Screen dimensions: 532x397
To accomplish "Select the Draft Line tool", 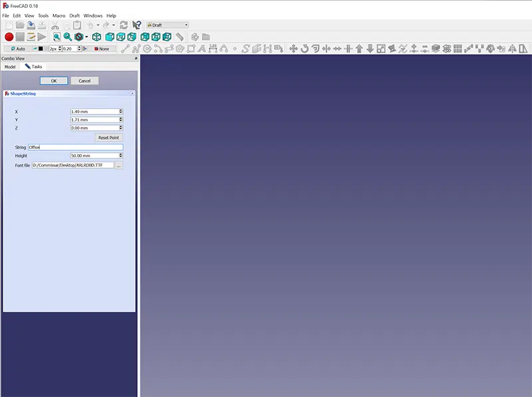I will point(125,49).
